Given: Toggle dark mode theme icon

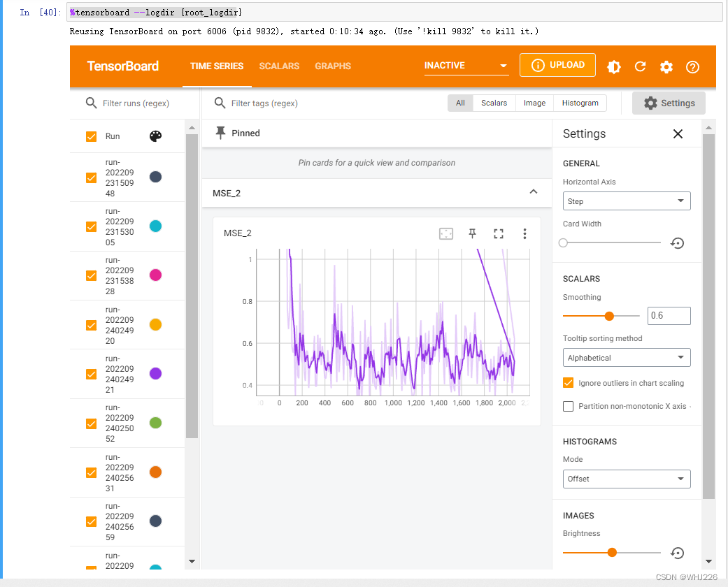Looking at the screenshot, I should [614, 67].
